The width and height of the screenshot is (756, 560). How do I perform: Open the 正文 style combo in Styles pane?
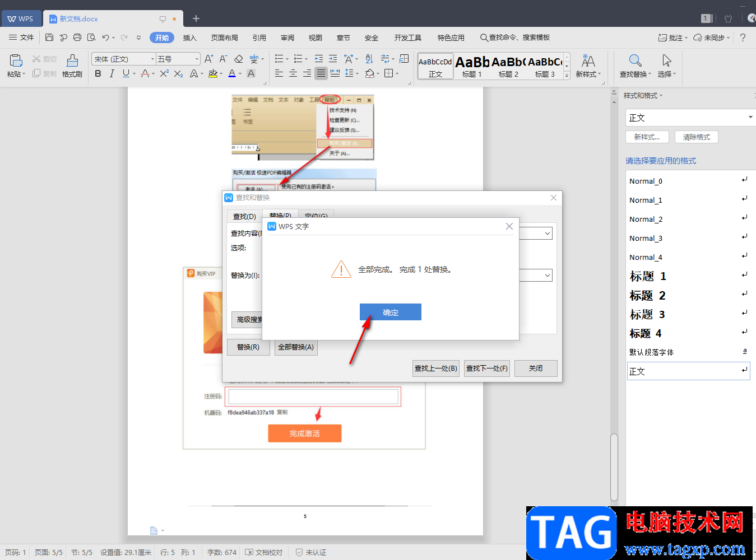(x=750, y=118)
